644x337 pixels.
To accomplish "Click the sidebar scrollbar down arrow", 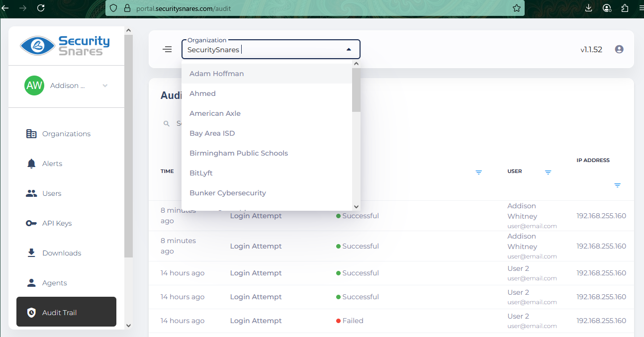I will coord(128,326).
